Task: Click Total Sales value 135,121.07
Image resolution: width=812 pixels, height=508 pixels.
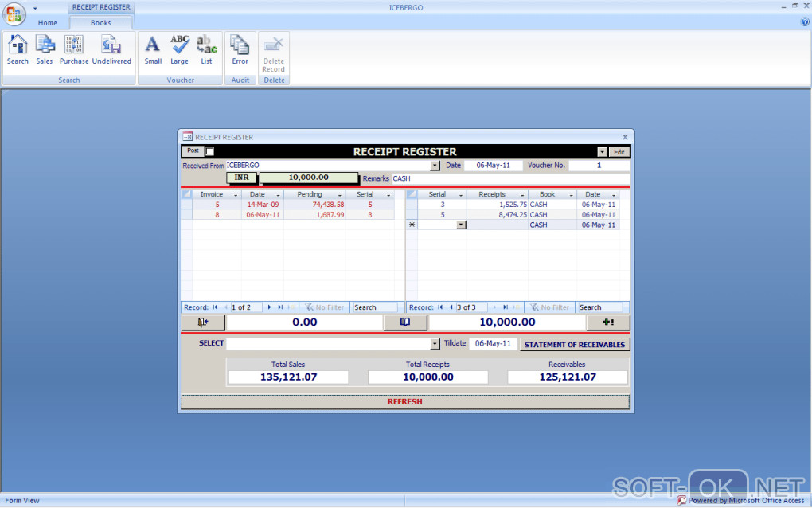Action: coord(288,377)
